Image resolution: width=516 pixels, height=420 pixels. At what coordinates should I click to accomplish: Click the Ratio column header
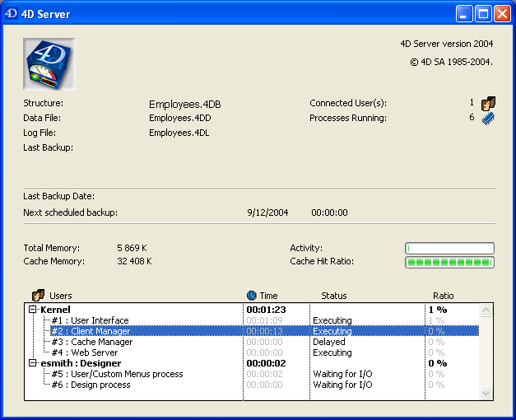coord(443,296)
